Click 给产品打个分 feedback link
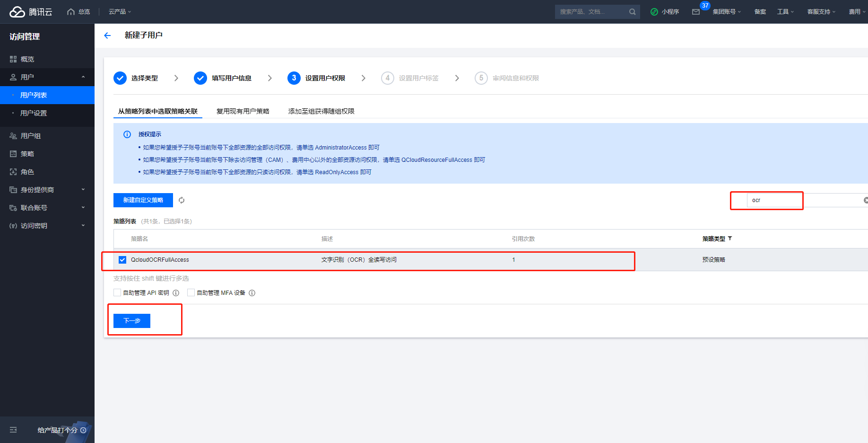This screenshot has height=443, width=868. [57, 430]
